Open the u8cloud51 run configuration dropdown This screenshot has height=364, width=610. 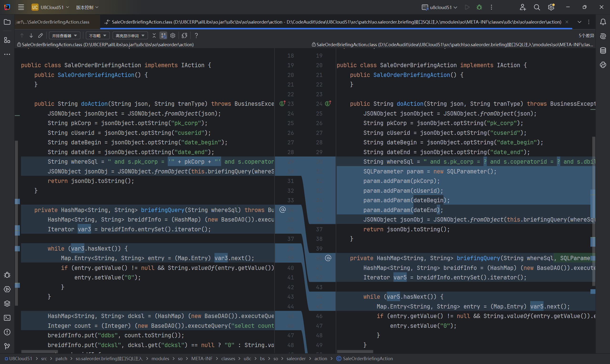tap(439, 7)
